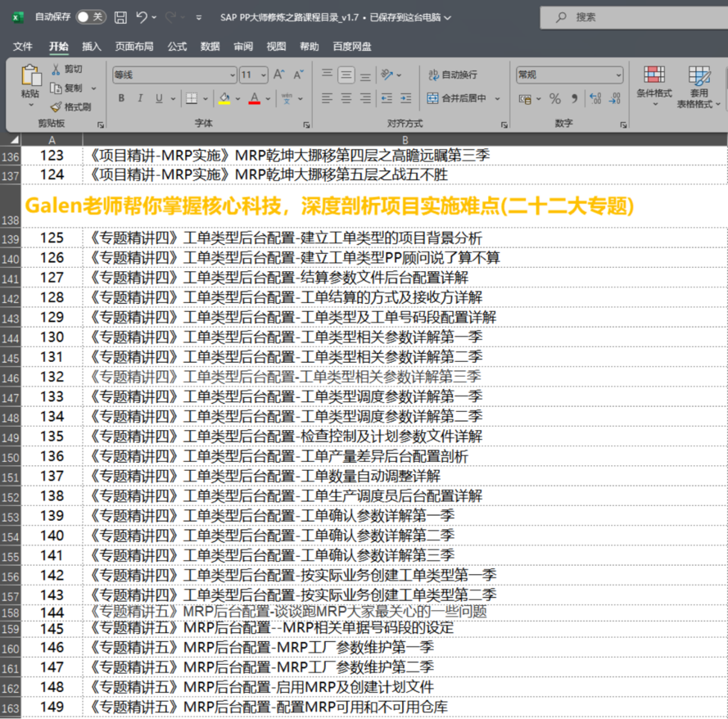
Task: Click the search (搜索) box
Action: [x=634, y=18]
